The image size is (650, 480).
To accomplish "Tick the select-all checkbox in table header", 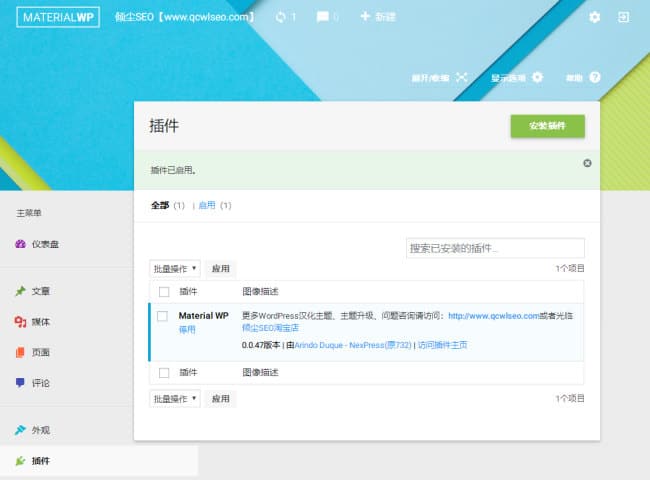I will (x=164, y=292).
